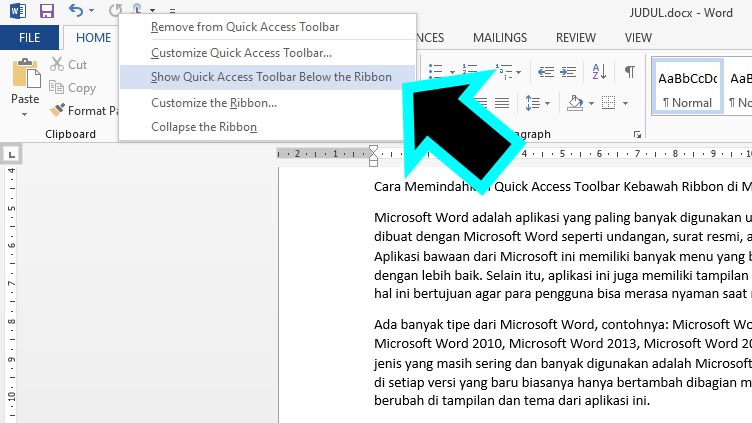This screenshot has width=752, height=423.
Task: Save the document with the floppy icon
Action: click(x=47, y=11)
